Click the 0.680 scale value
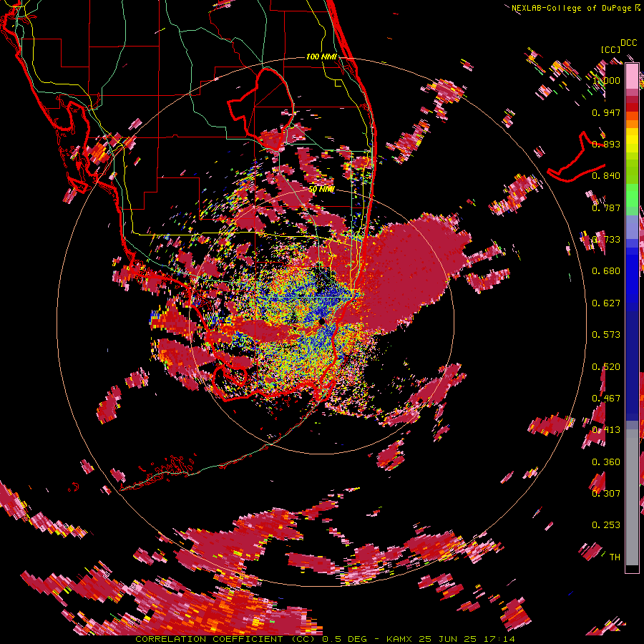 [606, 271]
